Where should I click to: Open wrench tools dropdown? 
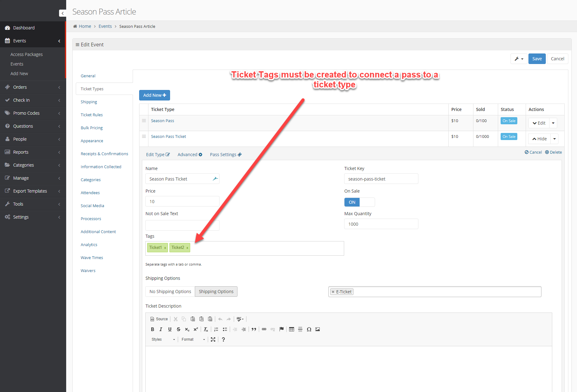coord(519,59)
